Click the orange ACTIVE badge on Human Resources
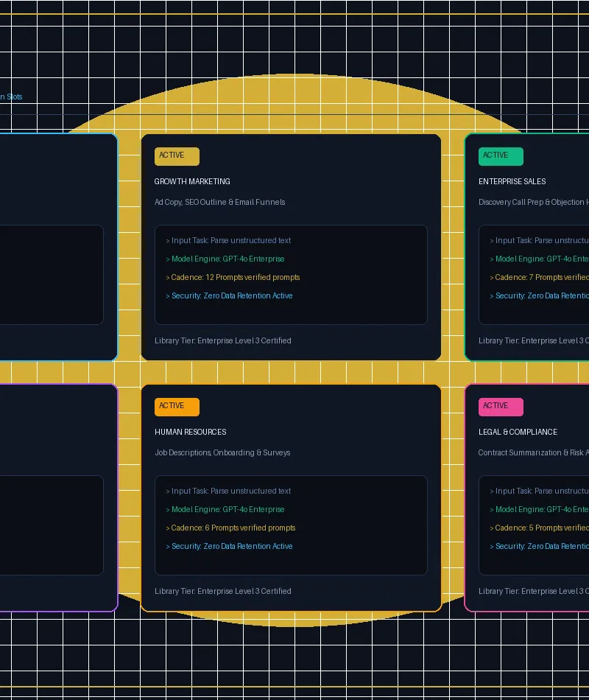This screenshot has height=700, width=589. click(x=177, y=407)
